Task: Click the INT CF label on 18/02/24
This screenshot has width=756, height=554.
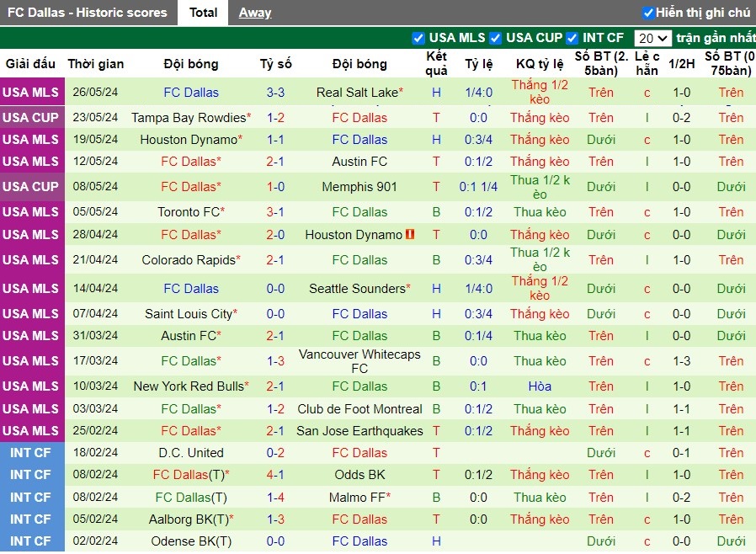Action: click(31, 453)
